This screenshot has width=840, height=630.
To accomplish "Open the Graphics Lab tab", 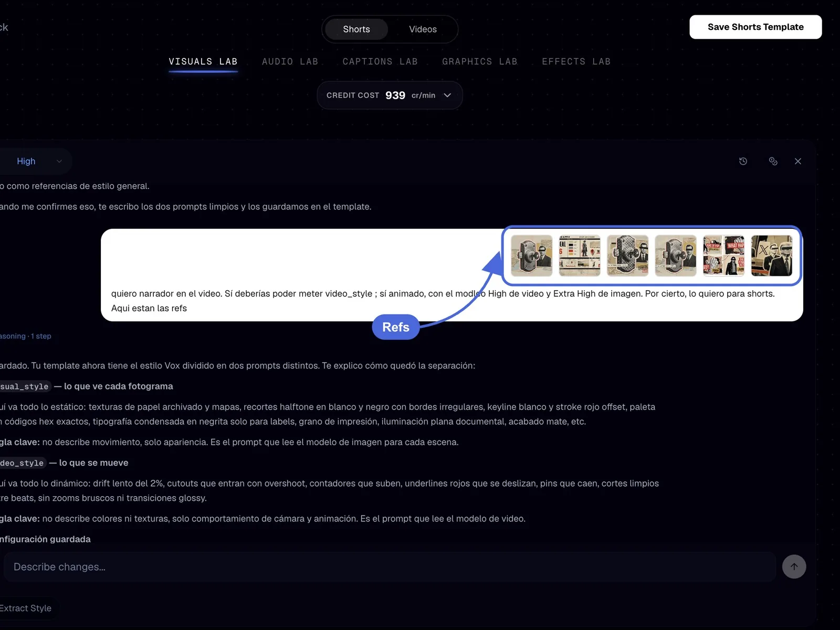I will [x=480, y=61].
